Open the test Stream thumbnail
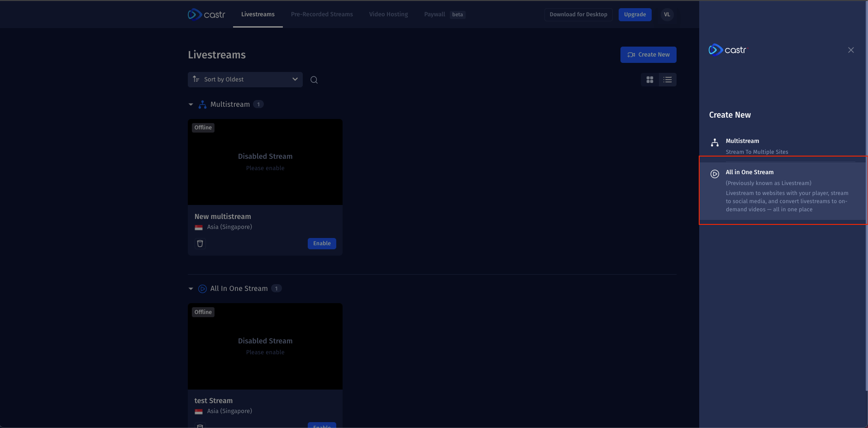 click(265, 347)
